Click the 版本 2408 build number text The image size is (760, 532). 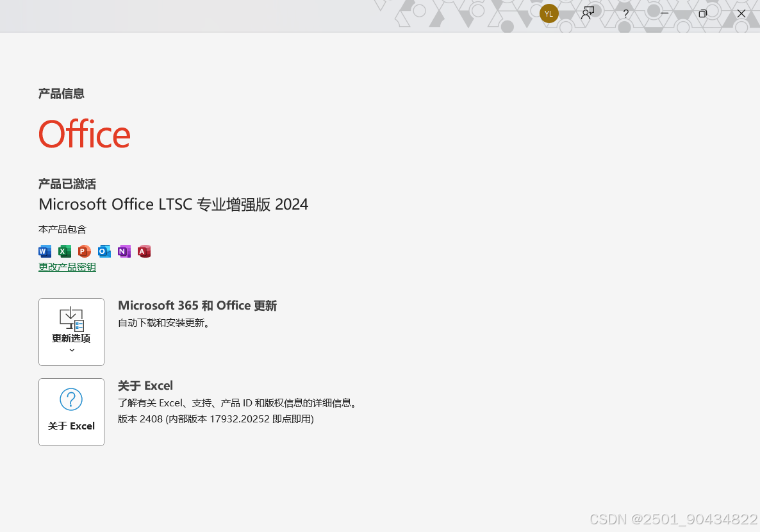(x=216, y=419)
